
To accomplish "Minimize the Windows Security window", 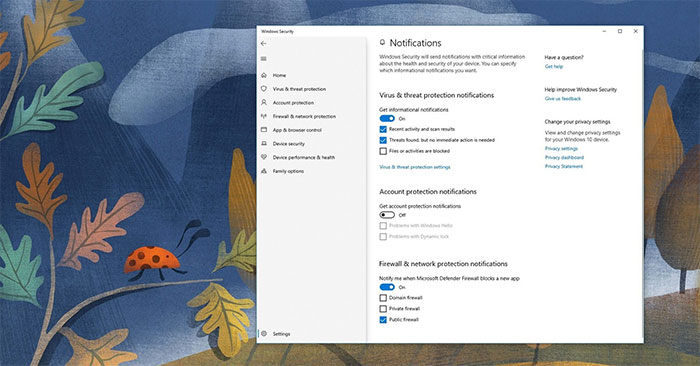I will [604, 31].
